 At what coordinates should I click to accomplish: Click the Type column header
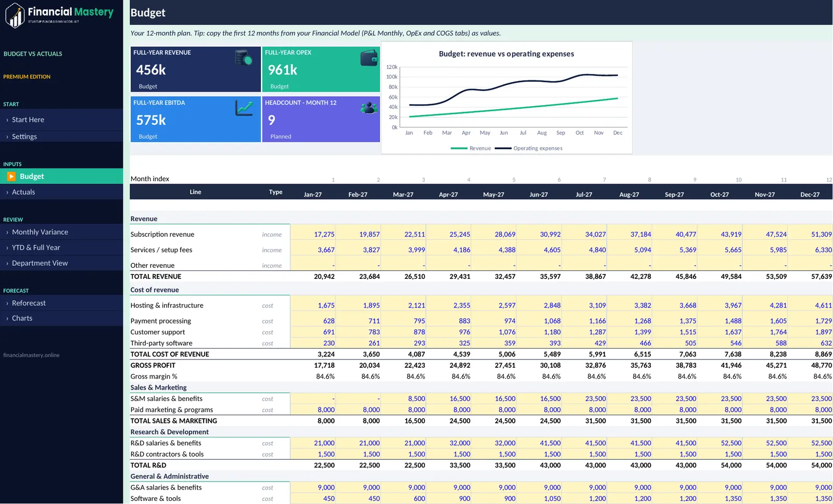(275, 192)
